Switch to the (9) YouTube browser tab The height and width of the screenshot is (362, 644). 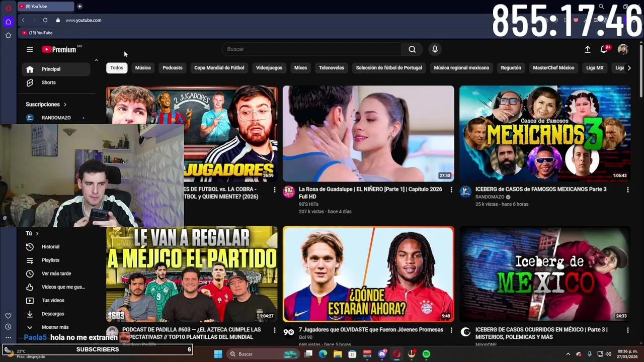click(x=45, y=7)
